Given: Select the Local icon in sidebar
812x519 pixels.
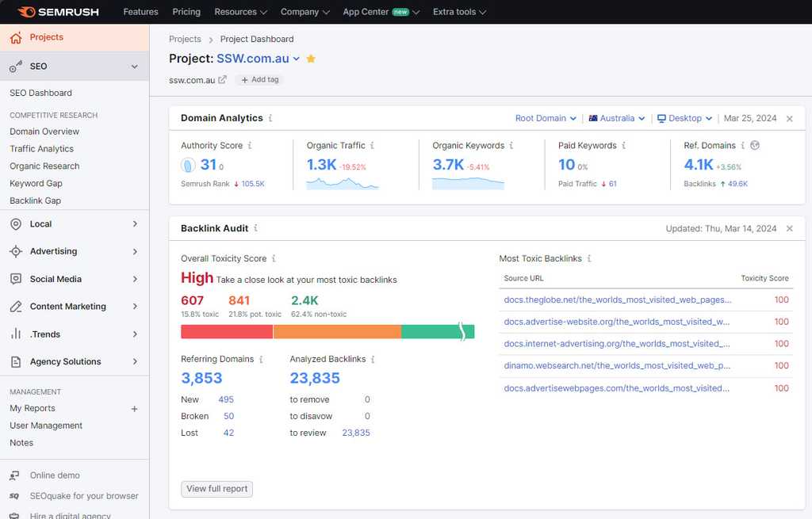Looking at the screenshot, I should click(x=17, y=223).
